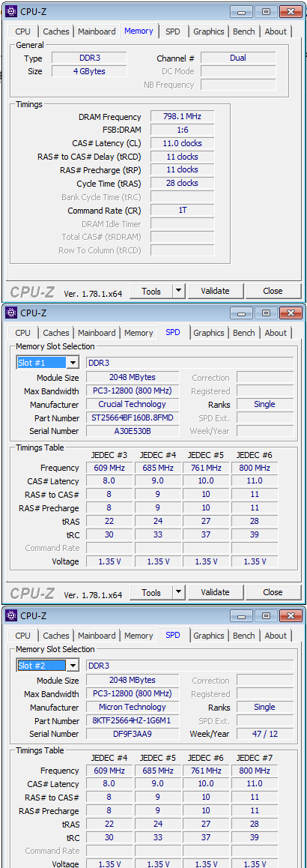Maximize the Memory tab CPU-Z window
The height and width of the screenshot is (868, 307).
coord(266,12)
